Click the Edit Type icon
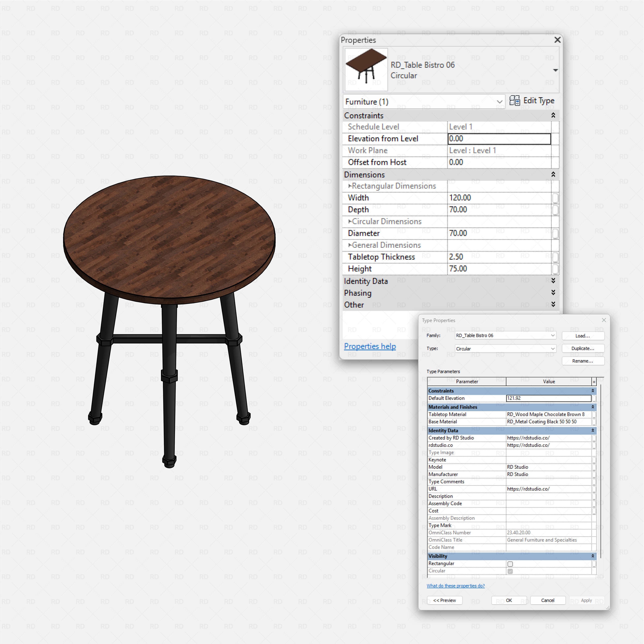The width and height of the screenshot is (644, 644). pyautogui.click(x=515, y=101)
